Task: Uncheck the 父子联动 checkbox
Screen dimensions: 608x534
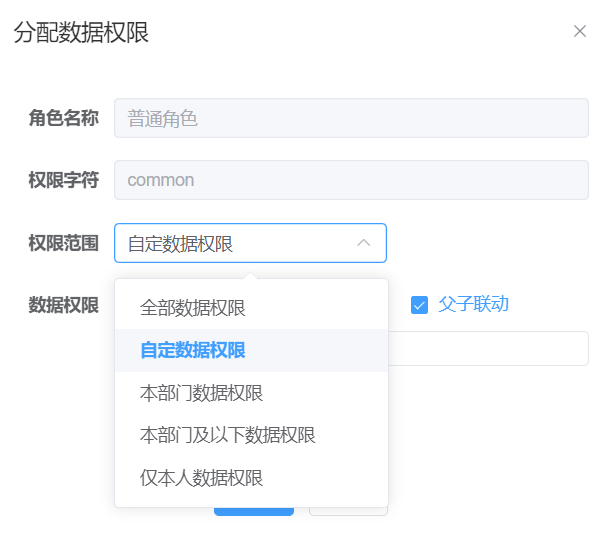Action: [420, 305]
